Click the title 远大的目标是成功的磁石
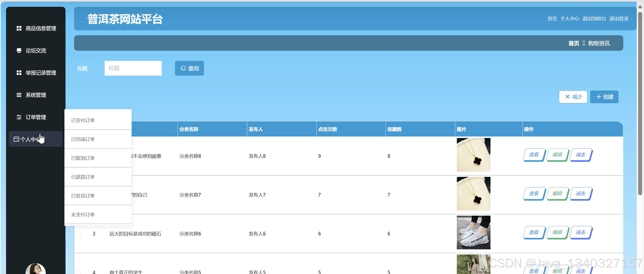The height and width of the screenshot is (274, 644). pos(135,234)
